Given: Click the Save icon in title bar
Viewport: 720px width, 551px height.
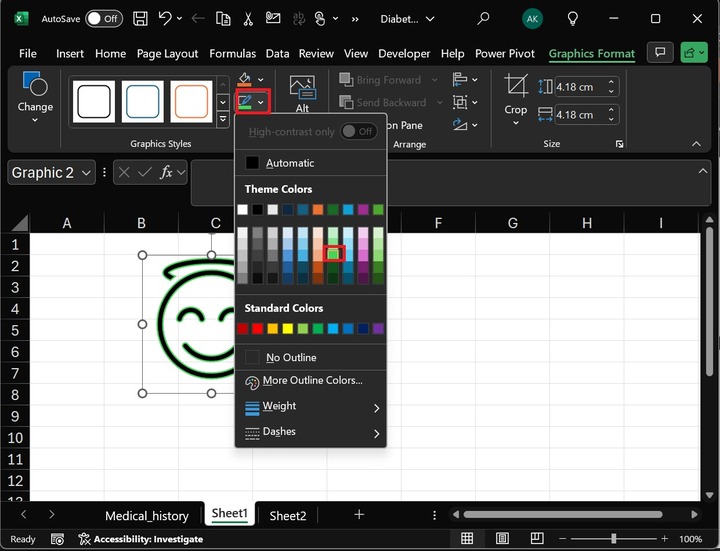Looking at the screenshot, I should click(140, 18).
